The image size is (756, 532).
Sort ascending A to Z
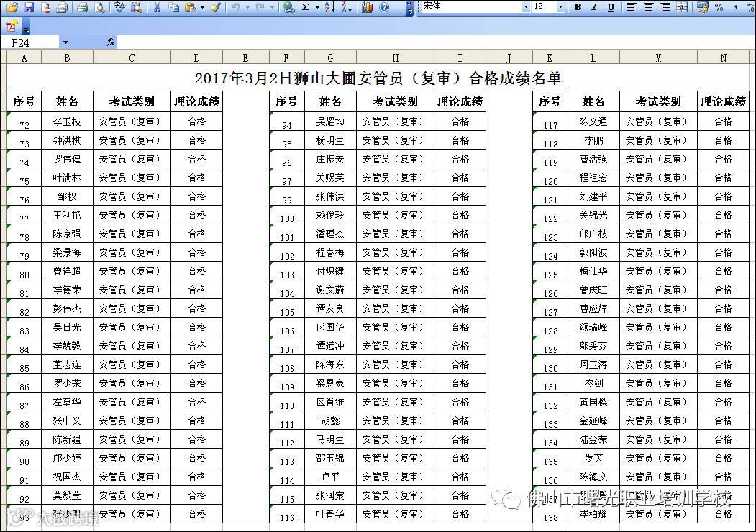coord(329,7)
